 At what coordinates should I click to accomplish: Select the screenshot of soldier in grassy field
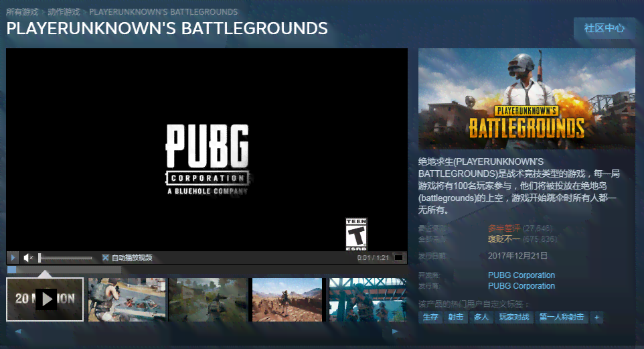[x=208, y=299]
